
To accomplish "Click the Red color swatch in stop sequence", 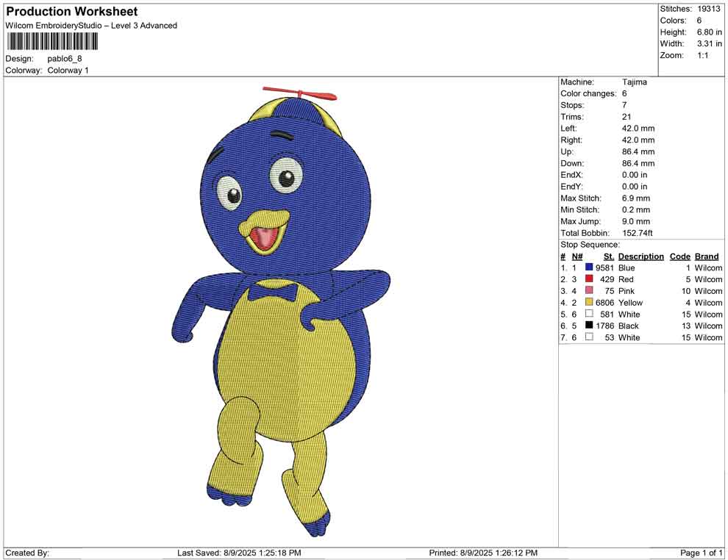I will pos(589,279).
